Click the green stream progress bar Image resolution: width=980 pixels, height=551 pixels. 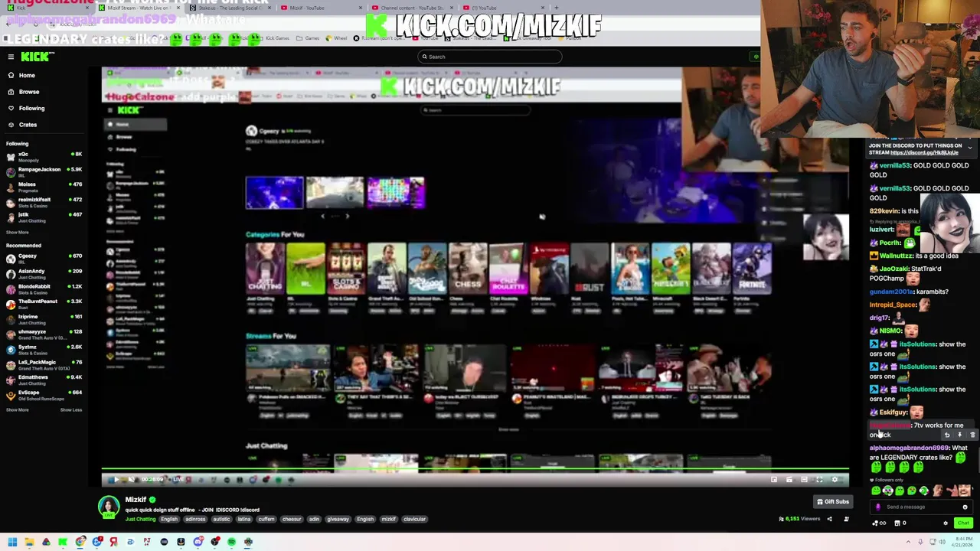pyautogui.click(x=475, y=468)
